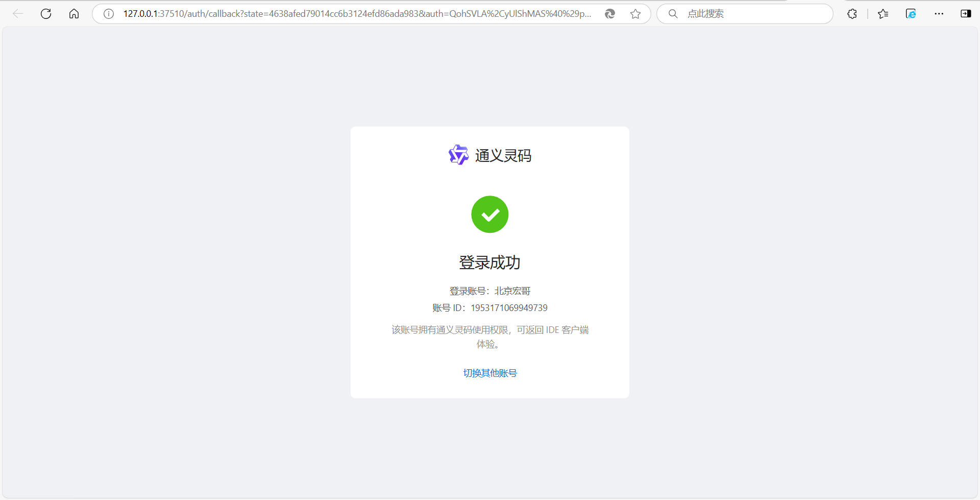The width and height of the screenshot is (980, 500).
Task: Click the login account name 北京宏哥
Action: (x=512, y=291)
